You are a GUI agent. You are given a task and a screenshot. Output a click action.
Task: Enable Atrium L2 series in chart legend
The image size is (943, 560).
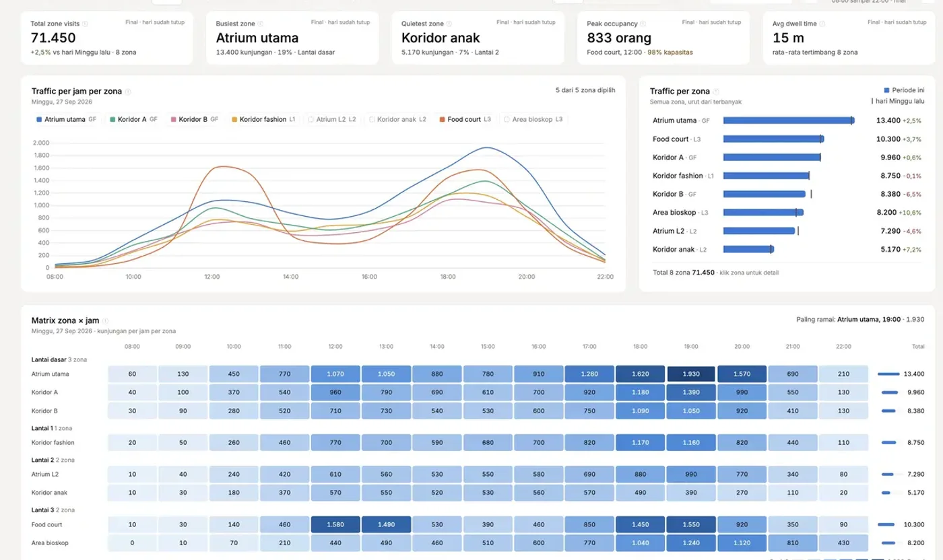[x=332, y=119]
